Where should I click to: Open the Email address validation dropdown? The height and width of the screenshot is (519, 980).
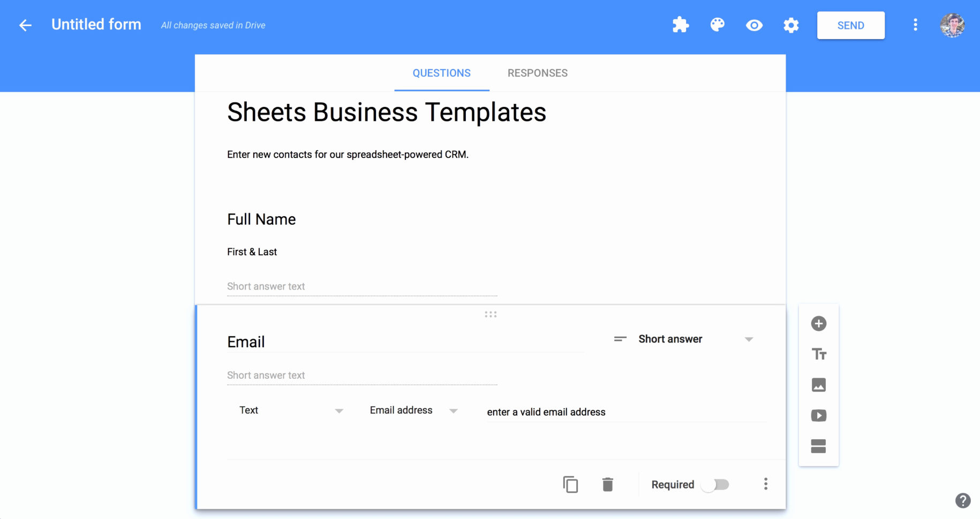point(412,410)
